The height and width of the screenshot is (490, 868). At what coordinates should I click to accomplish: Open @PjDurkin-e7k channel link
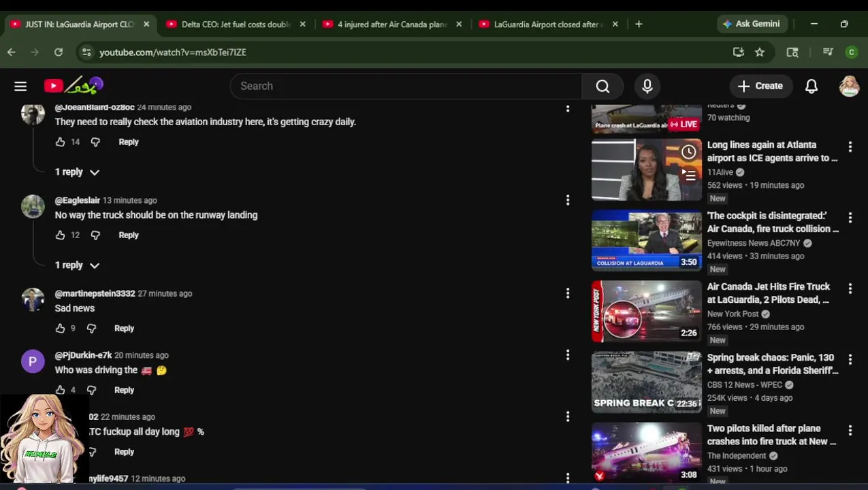[x=83, y=355]
